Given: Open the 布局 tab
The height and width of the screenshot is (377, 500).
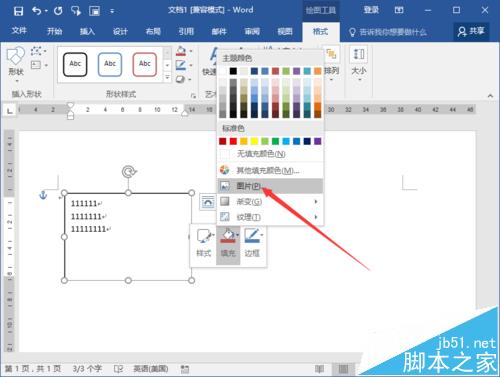Looking at the screenshot, I should [153, 31].
